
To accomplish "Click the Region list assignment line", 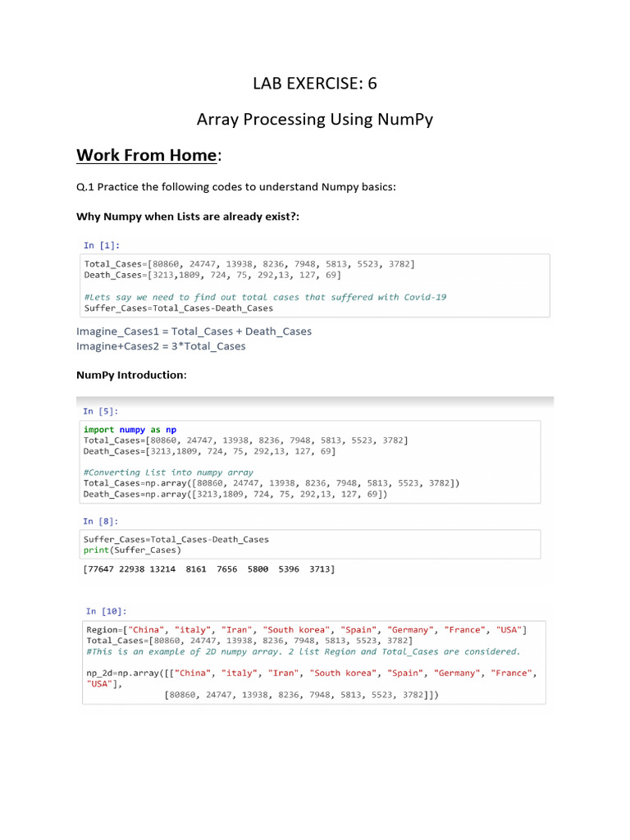I will point(306,630).
